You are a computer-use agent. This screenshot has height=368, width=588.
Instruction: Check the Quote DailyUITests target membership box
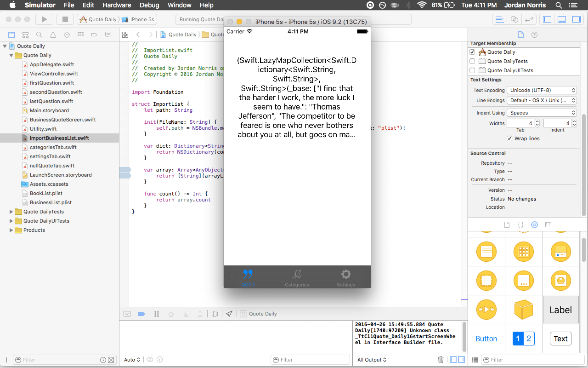(473, 70)
